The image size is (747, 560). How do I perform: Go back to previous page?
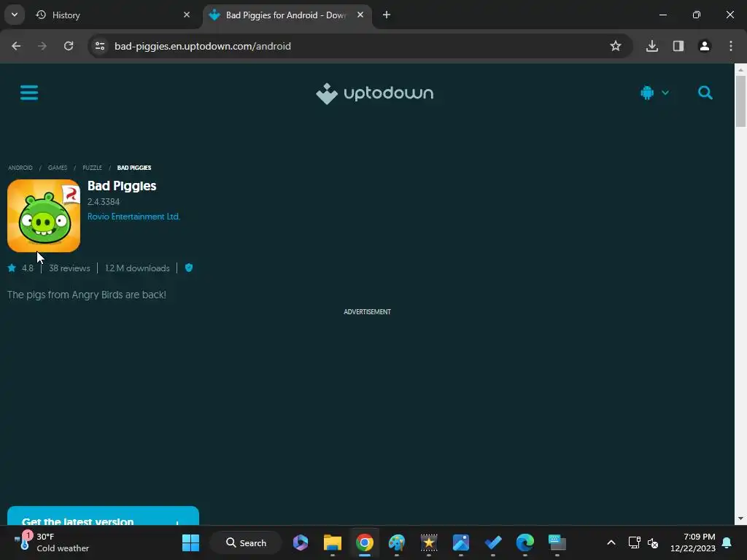[x=16, y=46]
